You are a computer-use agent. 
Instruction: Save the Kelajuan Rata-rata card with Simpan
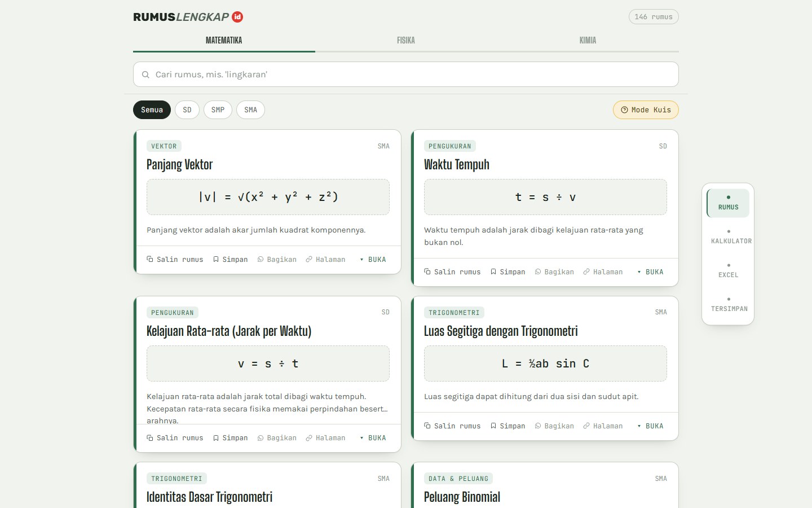tap(230, 438)
